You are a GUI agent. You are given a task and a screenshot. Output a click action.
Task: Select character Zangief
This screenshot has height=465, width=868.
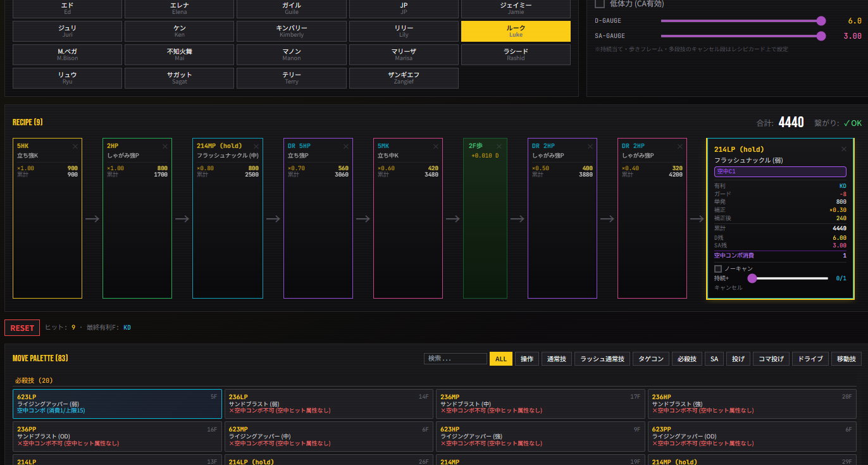(x=404, y=78)
